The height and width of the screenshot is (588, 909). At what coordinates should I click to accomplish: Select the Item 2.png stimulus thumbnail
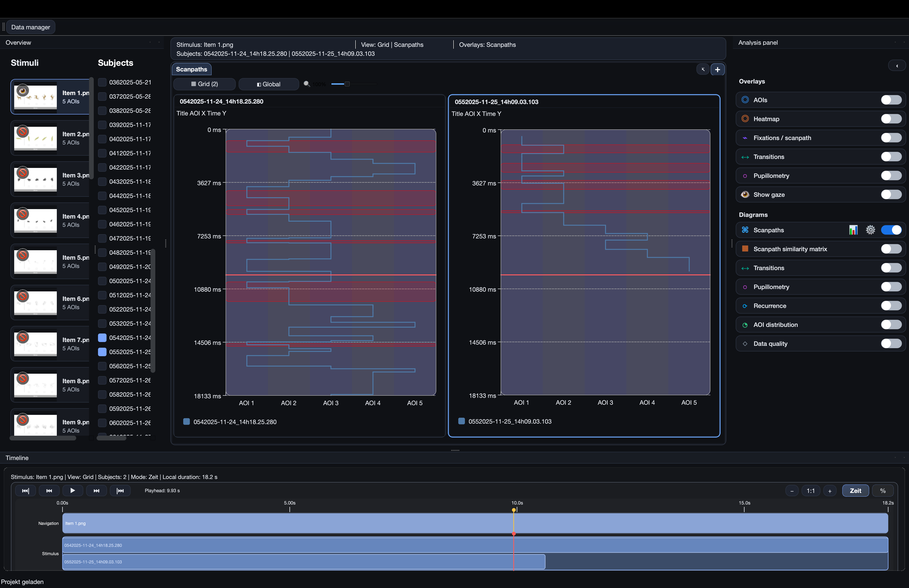[x=35, y=138]
